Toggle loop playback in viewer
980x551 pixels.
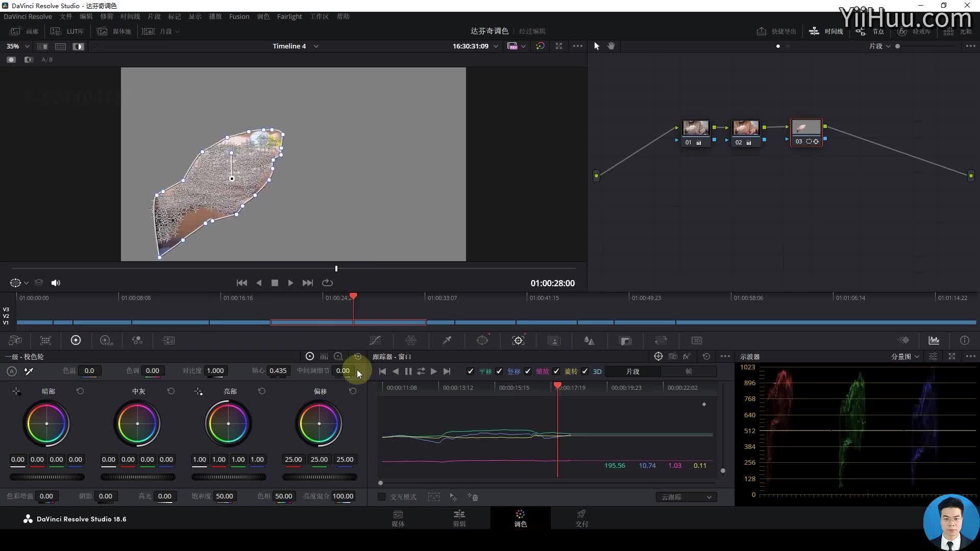[x=327, y=283]
